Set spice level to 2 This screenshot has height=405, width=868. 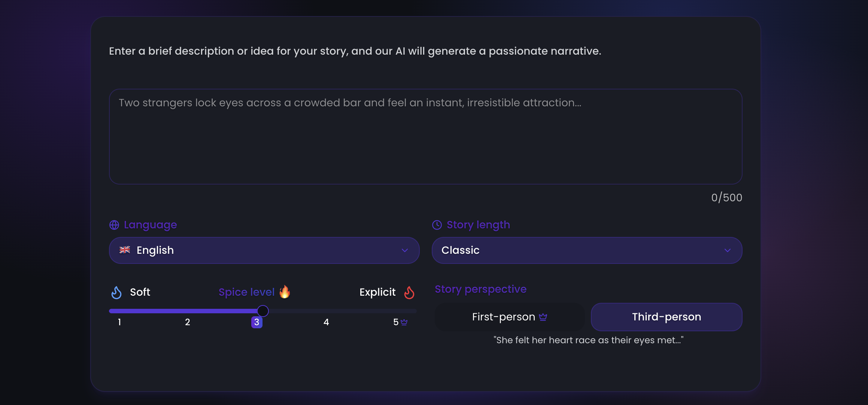pos(188,322)
